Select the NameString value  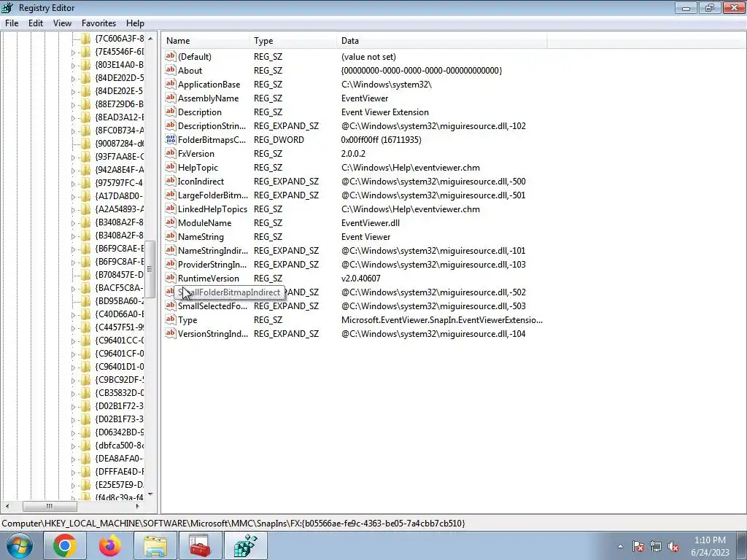(x=201, y=236)
